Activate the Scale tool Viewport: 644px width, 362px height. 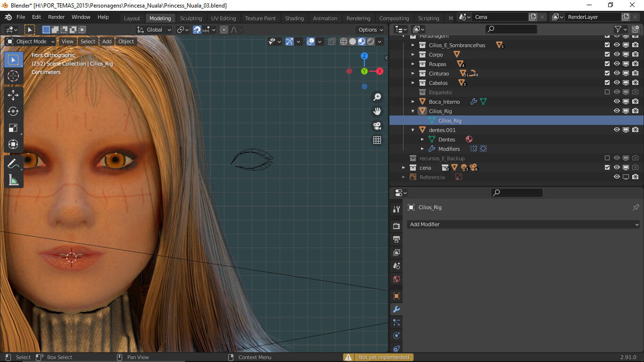(x=13, y=128)
